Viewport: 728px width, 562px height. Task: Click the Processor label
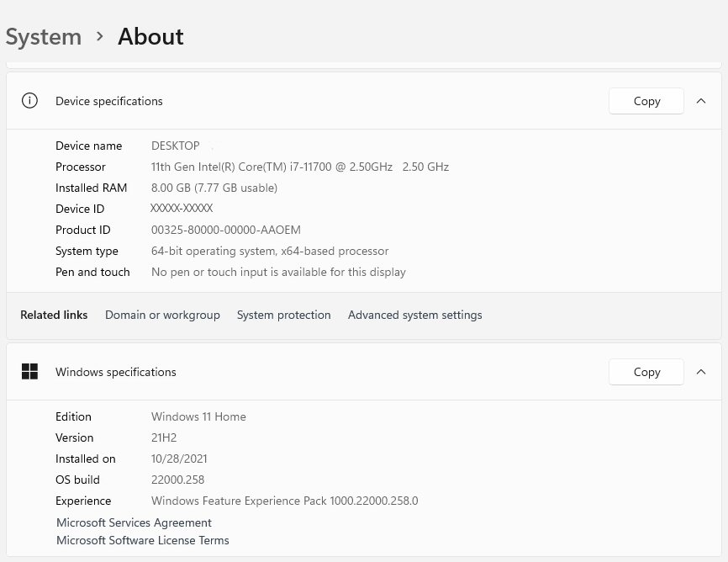click(x=81, y=167)
